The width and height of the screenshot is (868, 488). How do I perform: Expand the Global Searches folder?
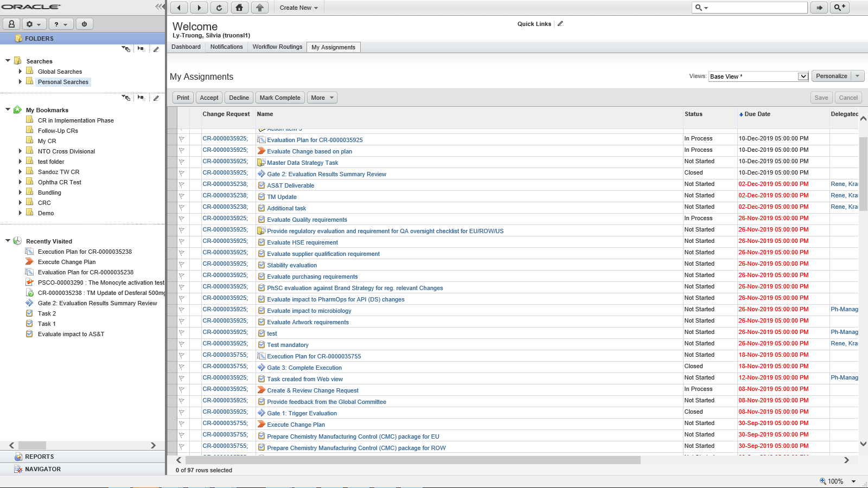21,72
